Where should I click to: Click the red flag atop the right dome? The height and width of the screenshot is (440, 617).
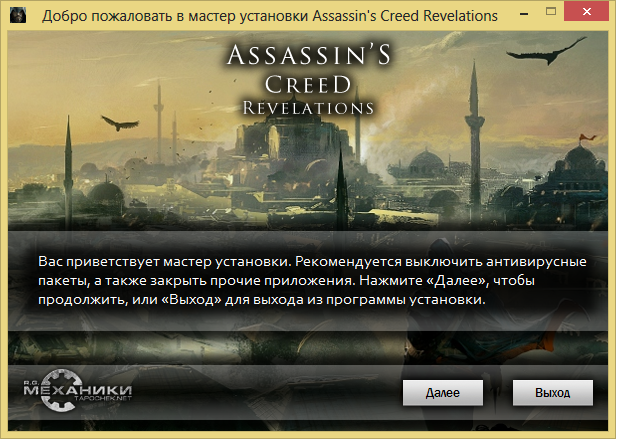coord(587,138)
